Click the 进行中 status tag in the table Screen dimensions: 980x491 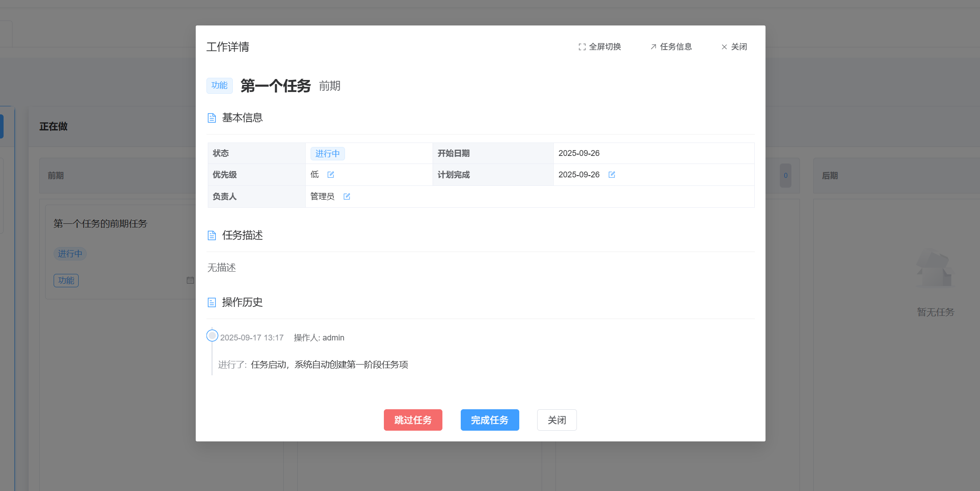coord(328,154)
